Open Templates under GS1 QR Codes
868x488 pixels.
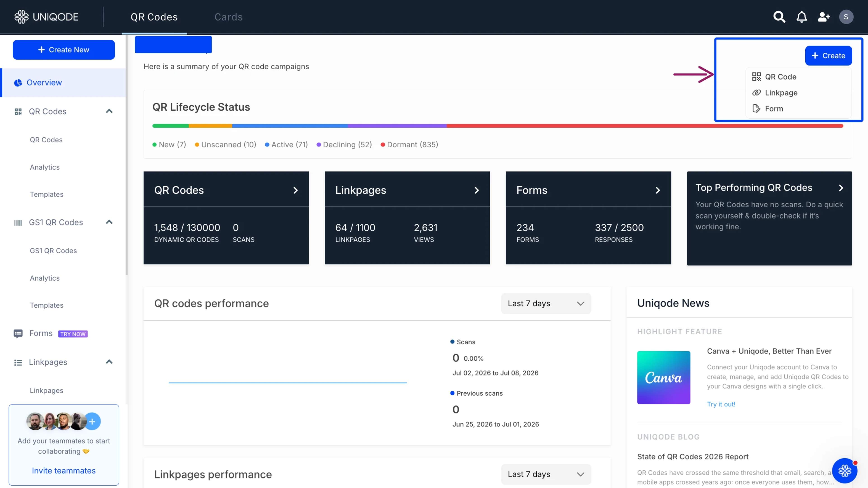pyautogui.click(x=47, y=305)
